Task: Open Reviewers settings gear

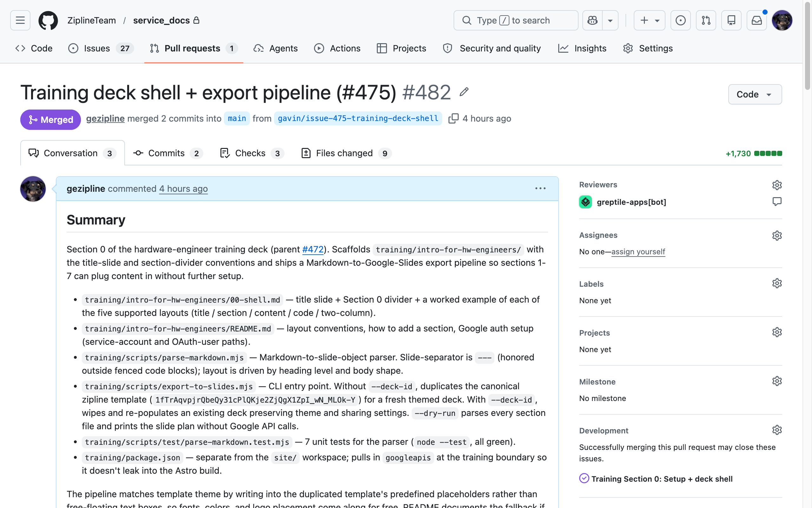Action: coord(777,185)
